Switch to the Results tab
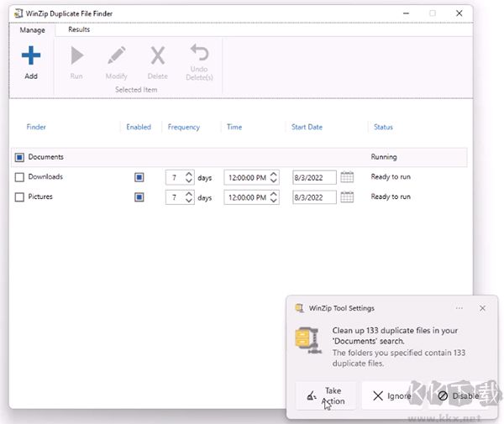 (x=79, y=29)
